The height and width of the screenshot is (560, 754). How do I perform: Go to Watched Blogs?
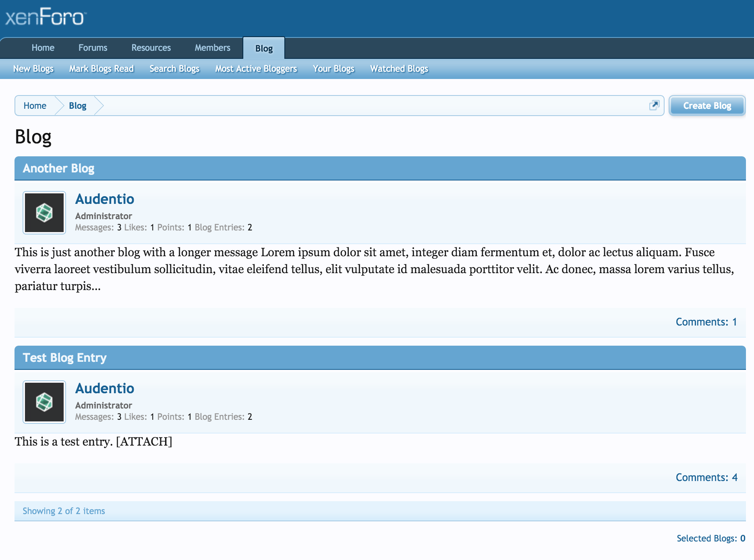399,69
